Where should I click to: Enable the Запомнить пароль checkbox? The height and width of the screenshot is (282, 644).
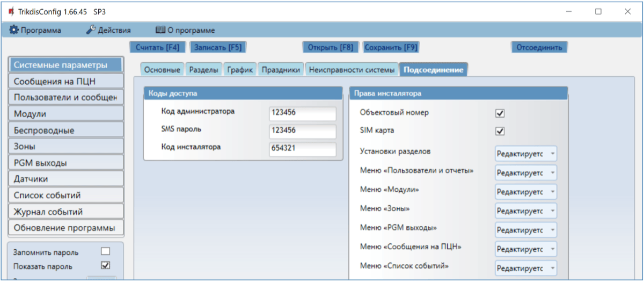[x=105, y=251]
